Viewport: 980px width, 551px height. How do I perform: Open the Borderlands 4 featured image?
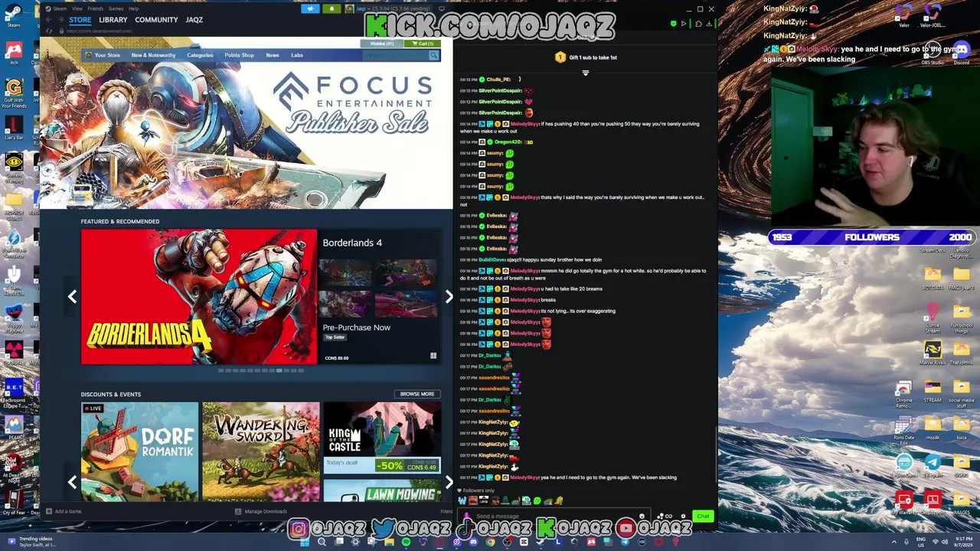point(199,297)
